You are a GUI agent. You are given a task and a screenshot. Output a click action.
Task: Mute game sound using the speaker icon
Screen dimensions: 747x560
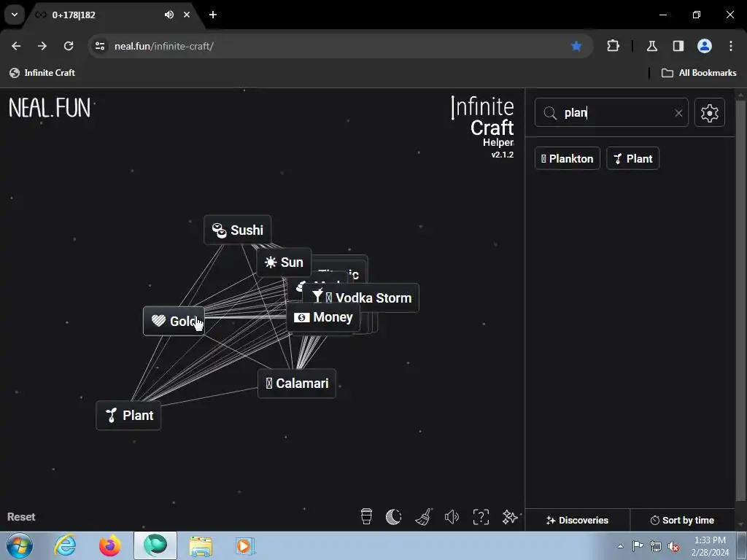point(452,517)
